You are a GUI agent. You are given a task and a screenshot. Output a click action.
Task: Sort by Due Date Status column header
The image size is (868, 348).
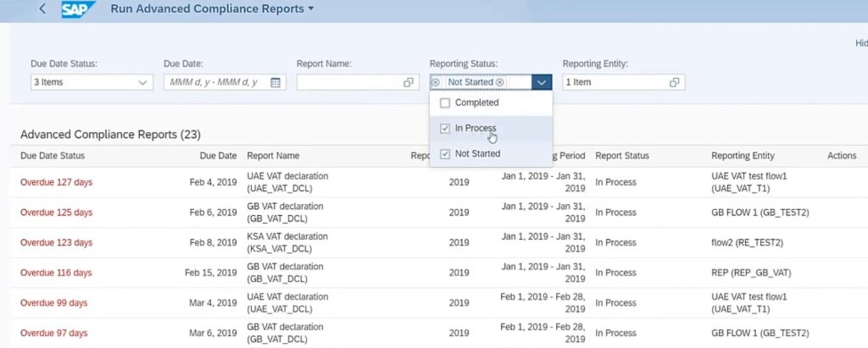[53, 156]
